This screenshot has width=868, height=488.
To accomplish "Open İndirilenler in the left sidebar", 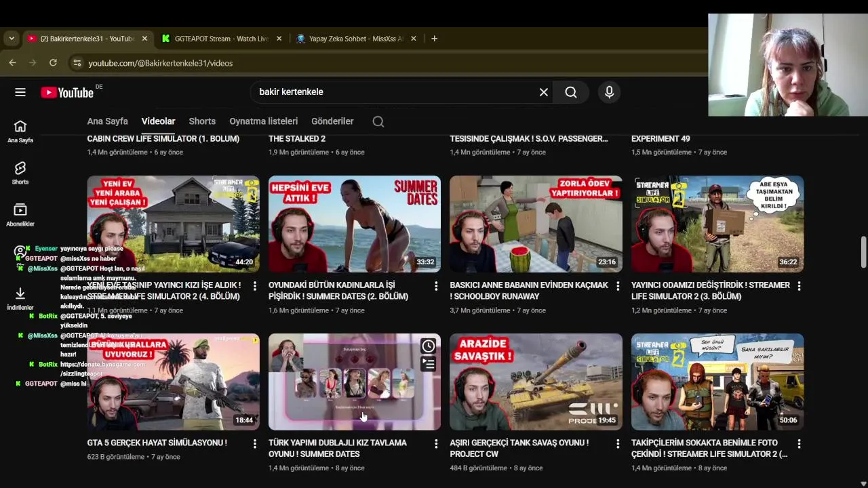I will [20, 298].
